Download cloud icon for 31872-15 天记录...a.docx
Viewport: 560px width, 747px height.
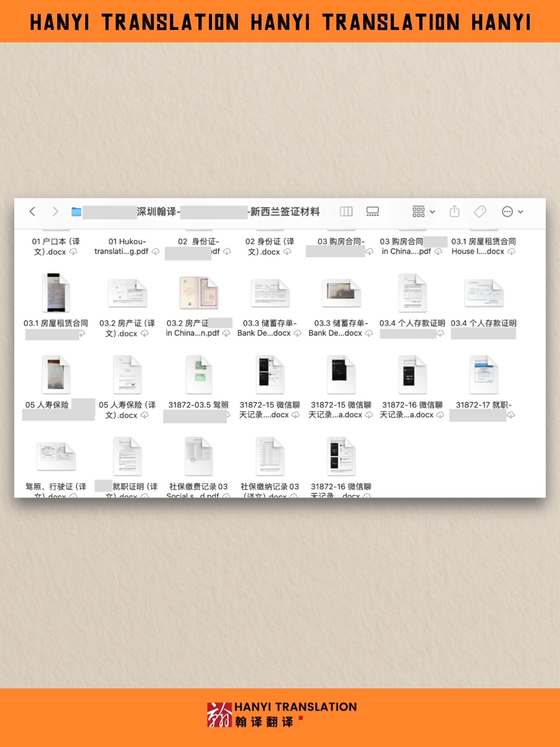[369, 415]
